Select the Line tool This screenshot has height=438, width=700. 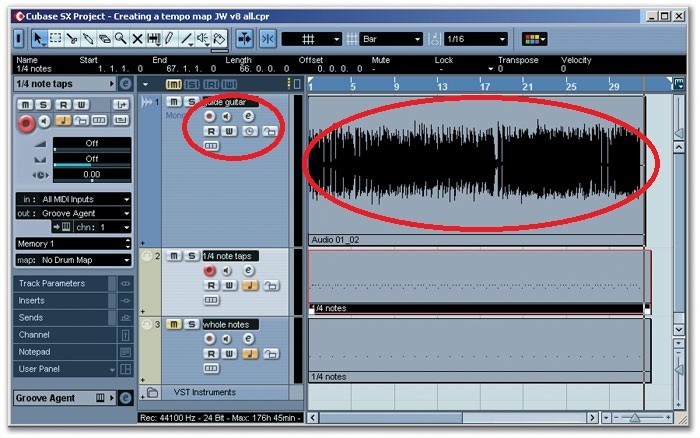186,39
